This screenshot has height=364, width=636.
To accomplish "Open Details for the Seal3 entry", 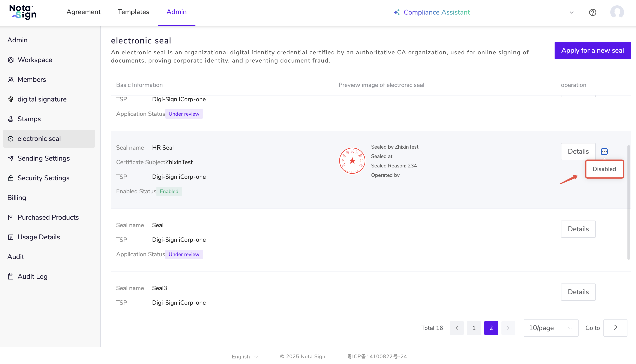I will (578, 292).
